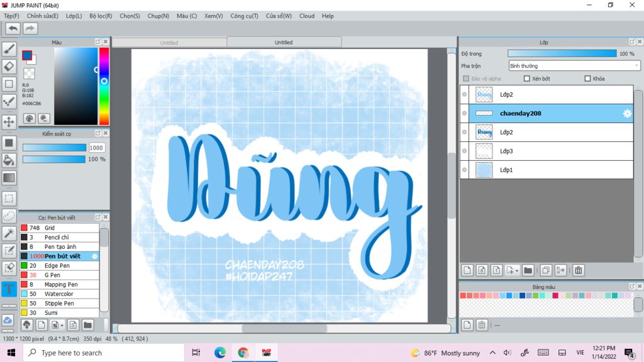The image size is (644, 362).
Task: Select the Lớp1 layer
Action: coord(547,170)
